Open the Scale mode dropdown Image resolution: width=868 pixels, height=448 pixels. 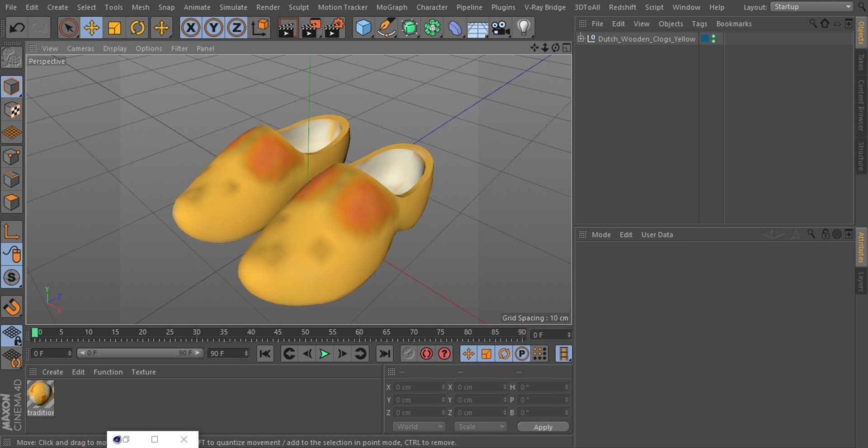pos(480,427)
